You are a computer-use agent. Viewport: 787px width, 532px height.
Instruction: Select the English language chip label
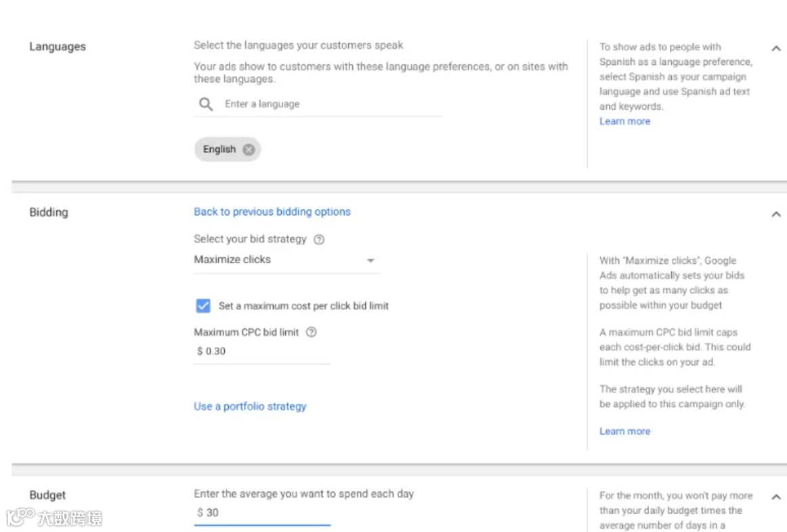[219, 150]
